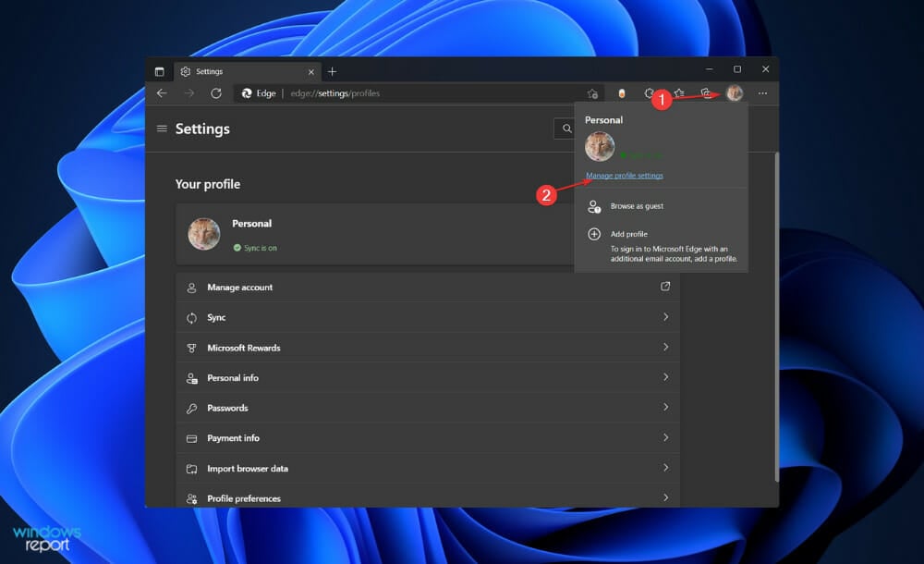
Task: Open Microsoft Rewards row
Action: pos(428,348)
